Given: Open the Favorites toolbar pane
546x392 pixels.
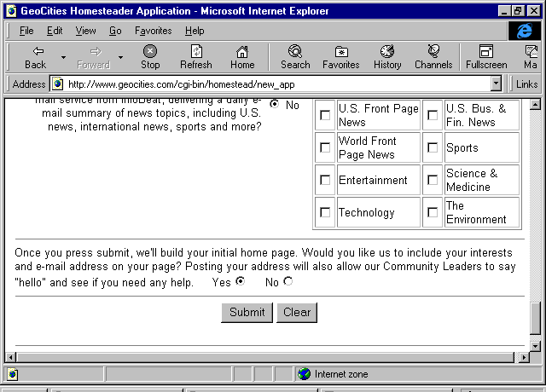Looking at the screenshot, I should [x=341, y=57].
